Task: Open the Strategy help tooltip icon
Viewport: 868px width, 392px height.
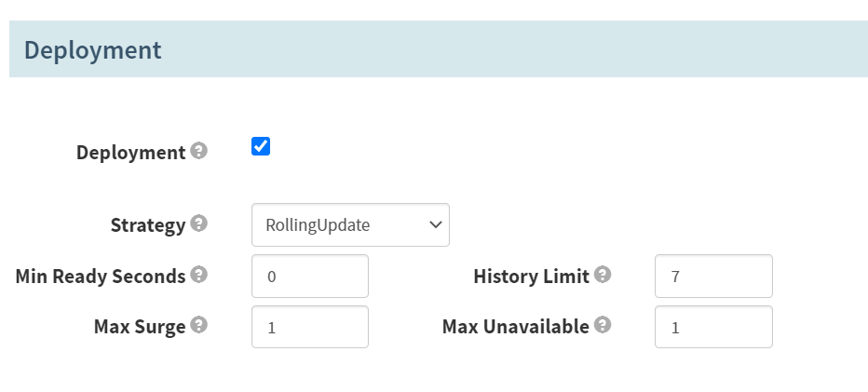Action: pos(198,223)
